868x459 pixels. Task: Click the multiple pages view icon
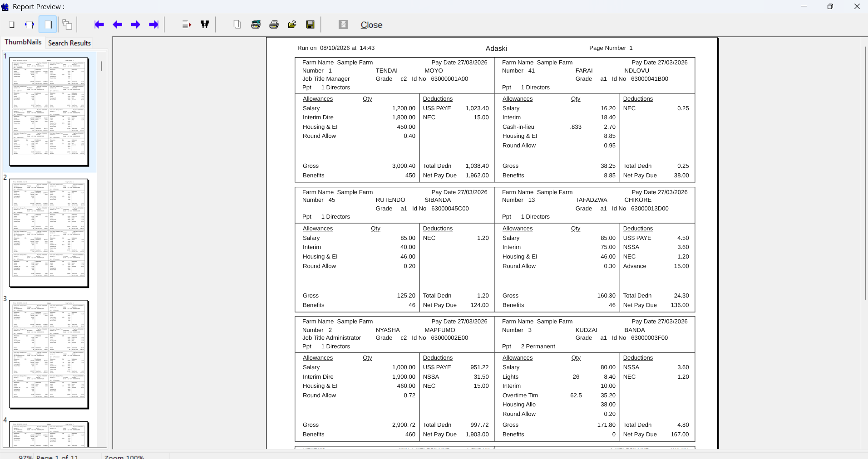[67, 24]
